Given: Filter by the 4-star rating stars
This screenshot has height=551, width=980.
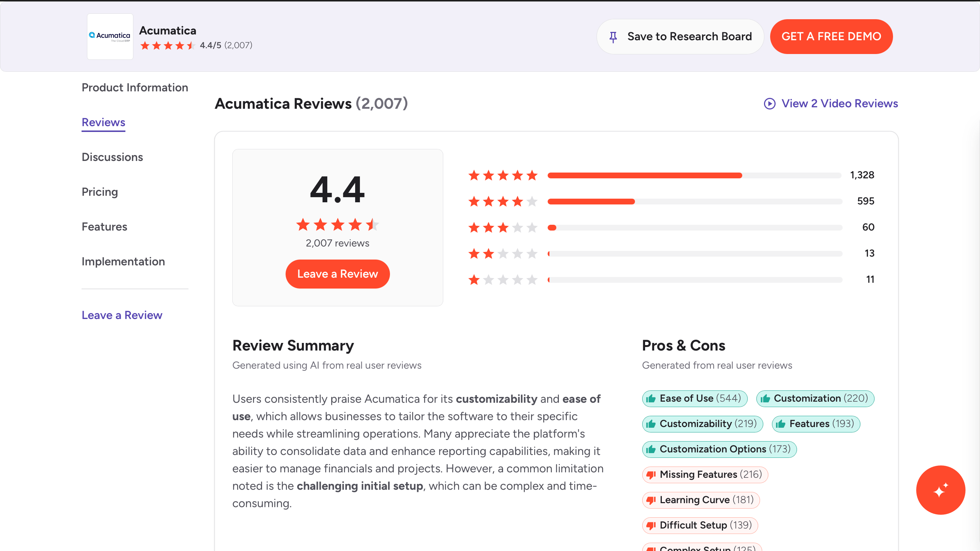Looking at the screenshot, I should (x=503, y=201).
